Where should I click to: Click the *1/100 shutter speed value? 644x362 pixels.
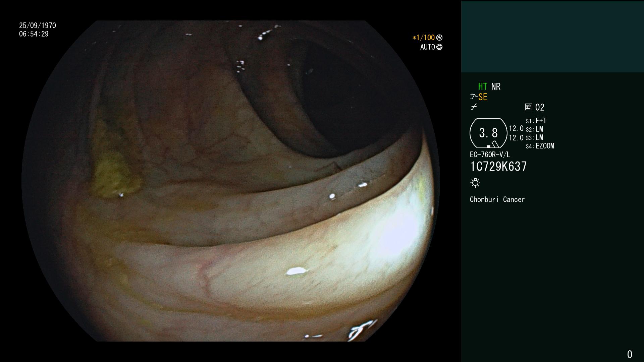point(424,38)
